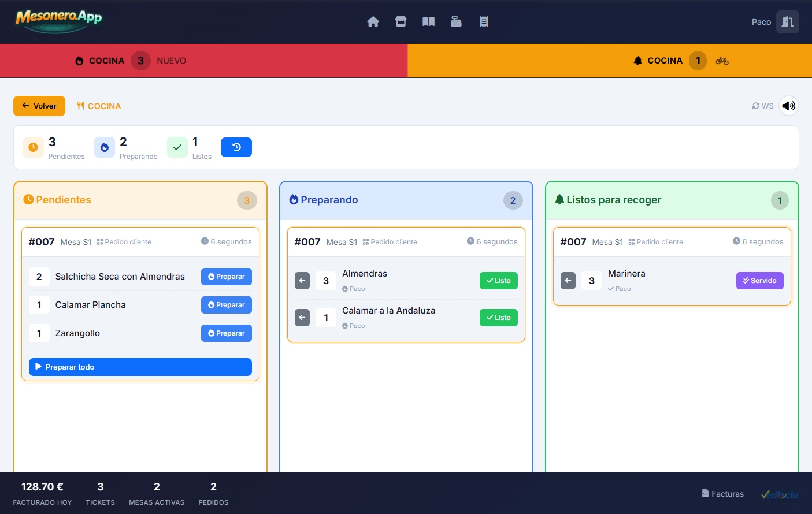Open the receipt icon in the navbar

484,21
